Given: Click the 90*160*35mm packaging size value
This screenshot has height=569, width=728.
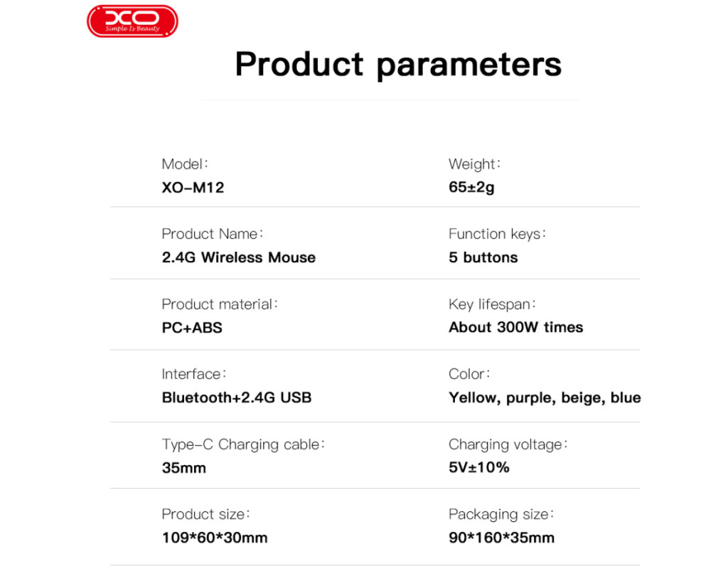Looking at the screenshot, I should pos(501,538).
